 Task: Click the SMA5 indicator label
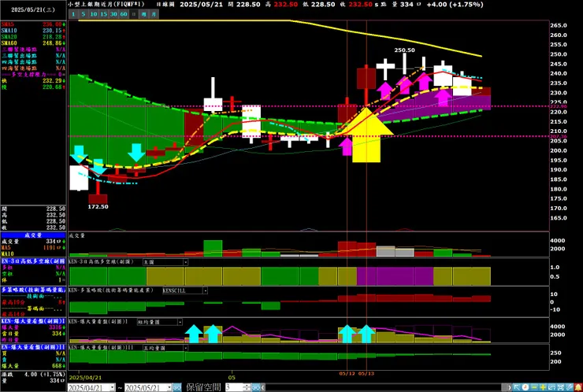coord(6,24)
